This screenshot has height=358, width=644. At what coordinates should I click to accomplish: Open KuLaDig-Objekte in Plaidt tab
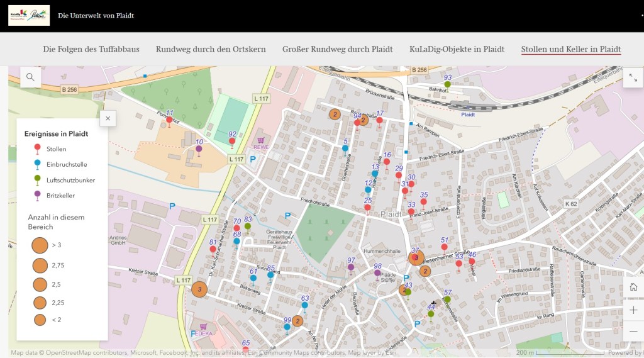pyautogui.click(x=457, y=49)
